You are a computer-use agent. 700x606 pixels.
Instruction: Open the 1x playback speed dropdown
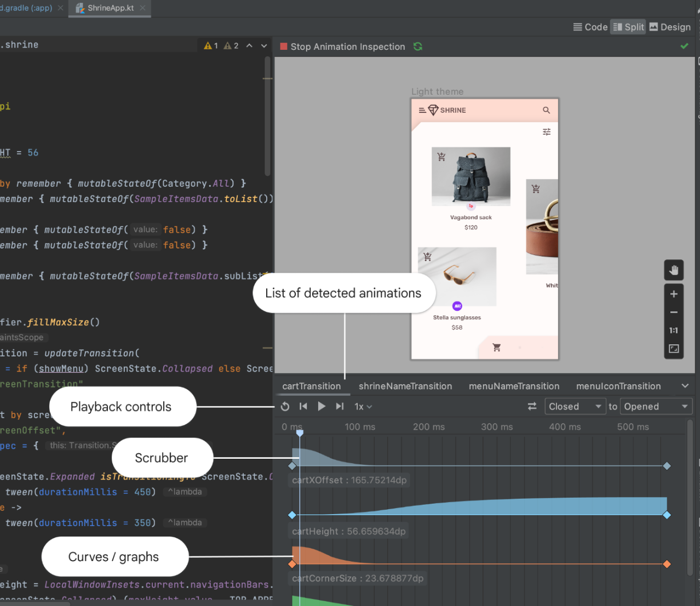click(363, 406)
